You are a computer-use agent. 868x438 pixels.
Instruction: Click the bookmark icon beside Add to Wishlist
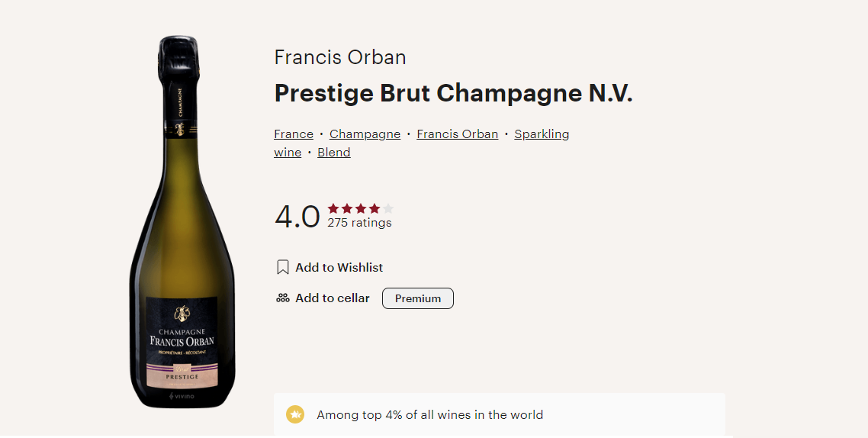pos(283,268)
